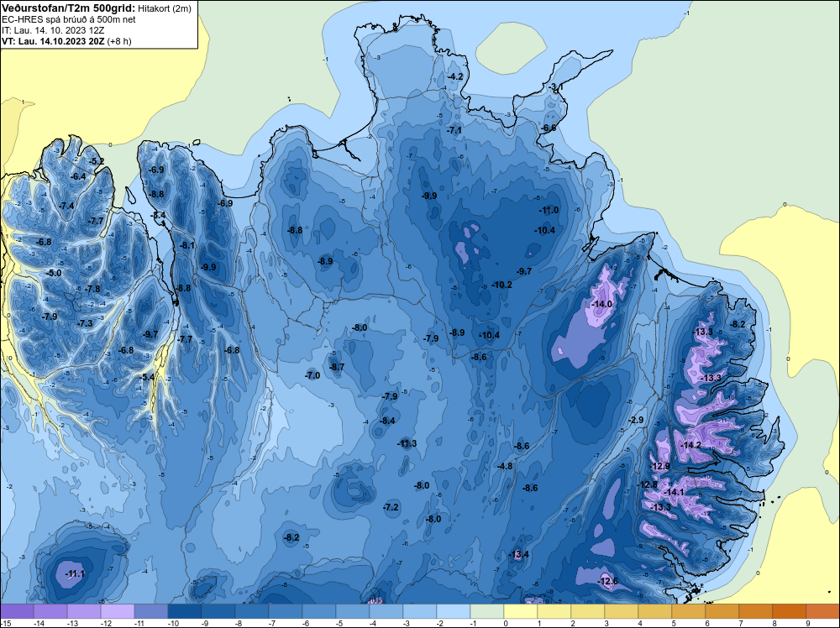
Task: Click the '-6.6' temperature value
Action: 549,128
